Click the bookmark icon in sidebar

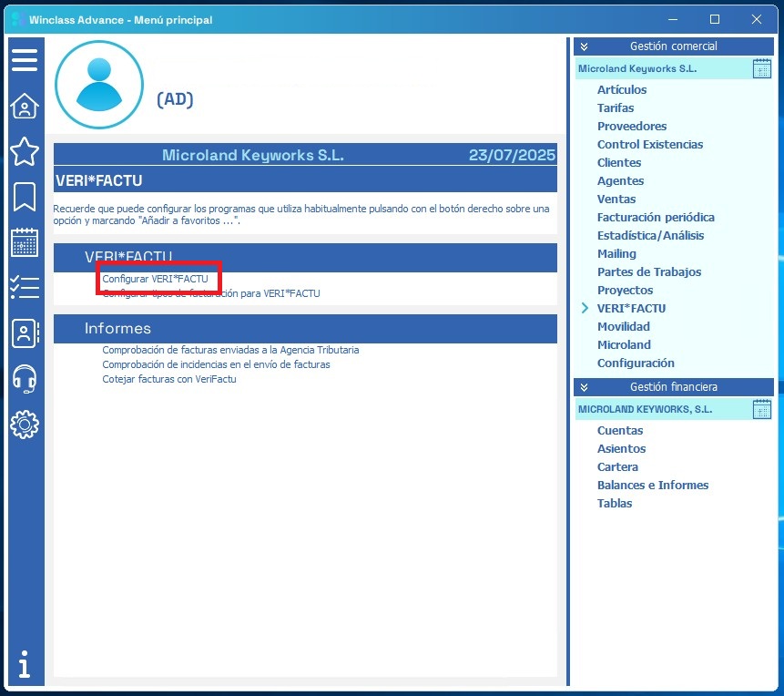[25, 197]
